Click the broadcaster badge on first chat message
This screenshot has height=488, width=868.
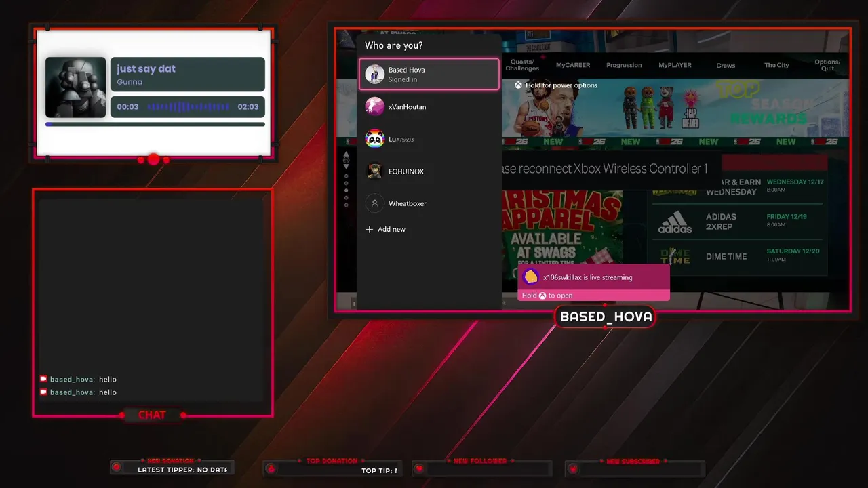(43, 380)
